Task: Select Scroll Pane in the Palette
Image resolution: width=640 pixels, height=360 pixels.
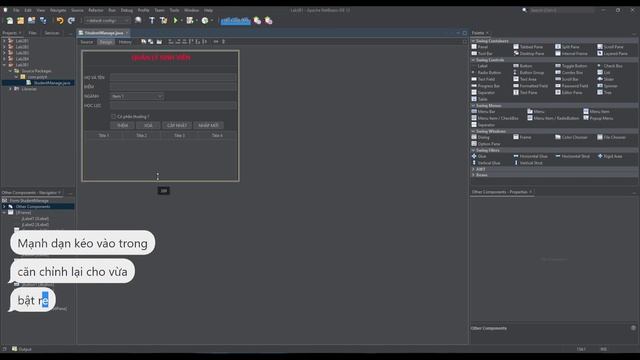Action: 611,47
